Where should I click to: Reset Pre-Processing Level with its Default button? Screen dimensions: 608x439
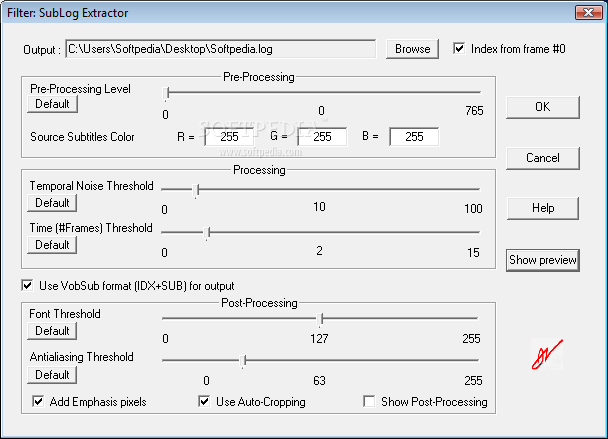(52, 104)
